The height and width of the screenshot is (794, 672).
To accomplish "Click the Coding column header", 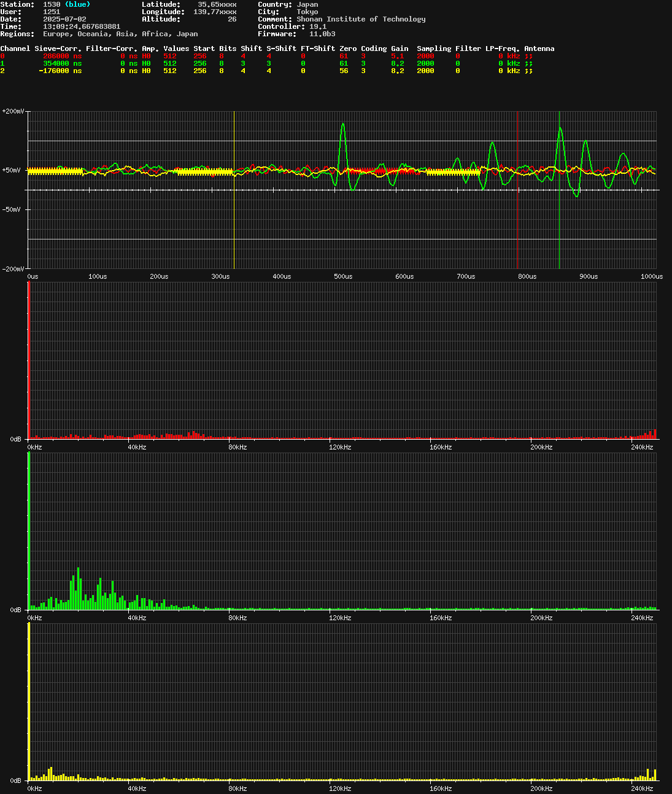I will (374, 49).
